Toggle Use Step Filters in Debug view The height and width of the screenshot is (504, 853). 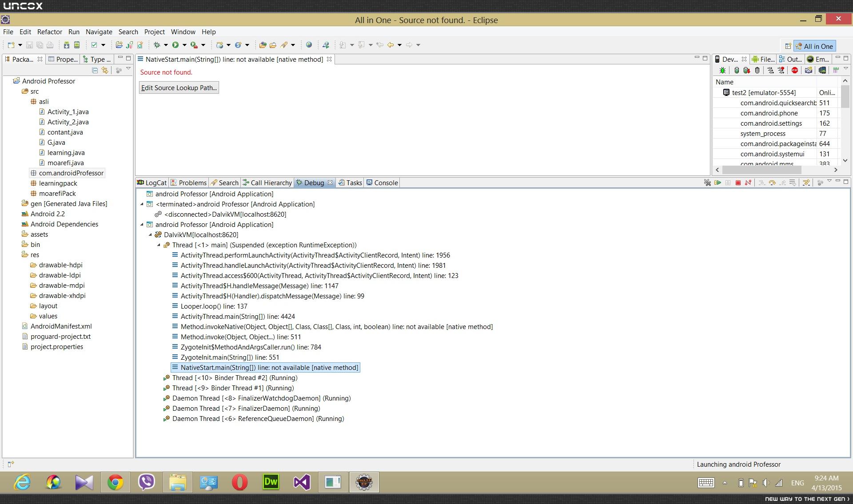[x=806, y=183]
